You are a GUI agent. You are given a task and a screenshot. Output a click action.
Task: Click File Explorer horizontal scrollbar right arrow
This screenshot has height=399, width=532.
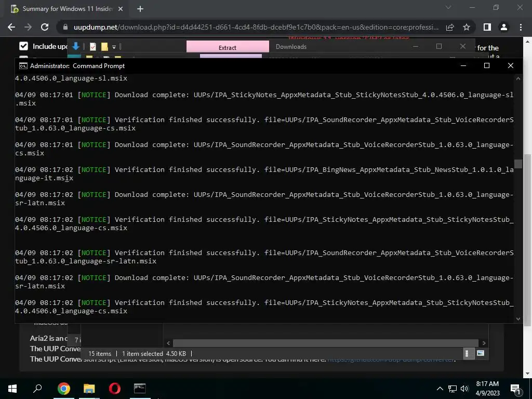[x=484, y=343]
